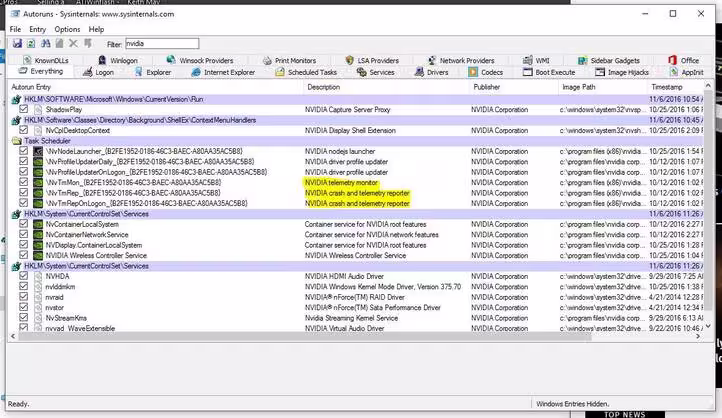
Task: Select the Everything tab
Action: click(x=41, y=71)
